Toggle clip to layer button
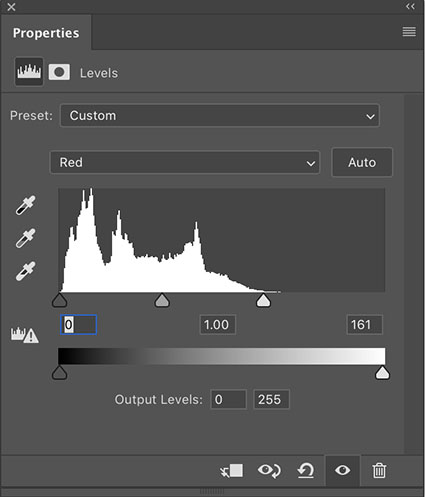The height and width of the screenshot is (497, 425). 232,471
